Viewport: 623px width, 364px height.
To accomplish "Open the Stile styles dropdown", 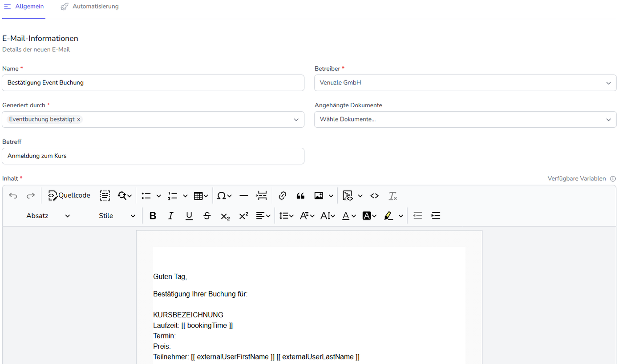I will click(x=117, y=216).
